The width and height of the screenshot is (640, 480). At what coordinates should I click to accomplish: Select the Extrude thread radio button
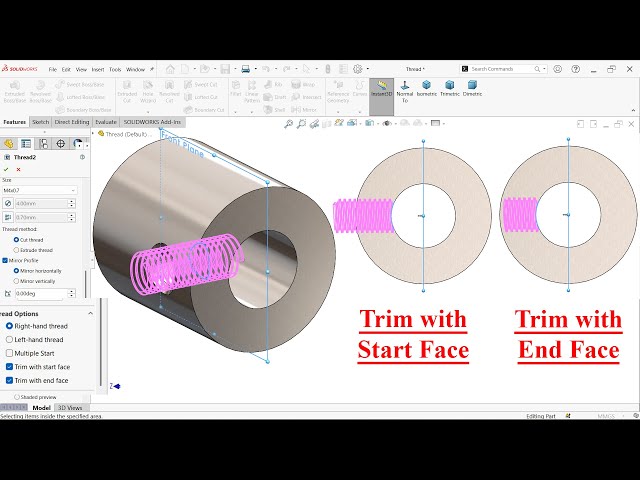(x=16, y=250)
